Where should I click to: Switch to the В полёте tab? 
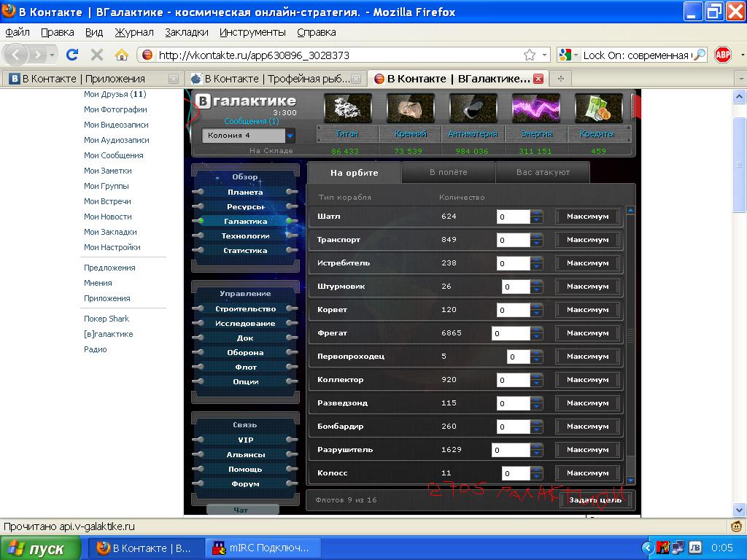click(x=449, y=172)
